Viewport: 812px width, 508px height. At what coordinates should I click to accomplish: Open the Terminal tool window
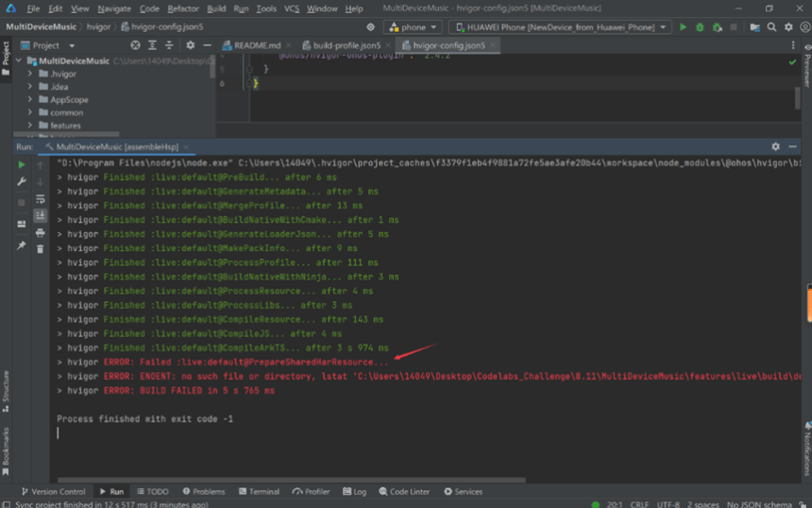(259, 491)
